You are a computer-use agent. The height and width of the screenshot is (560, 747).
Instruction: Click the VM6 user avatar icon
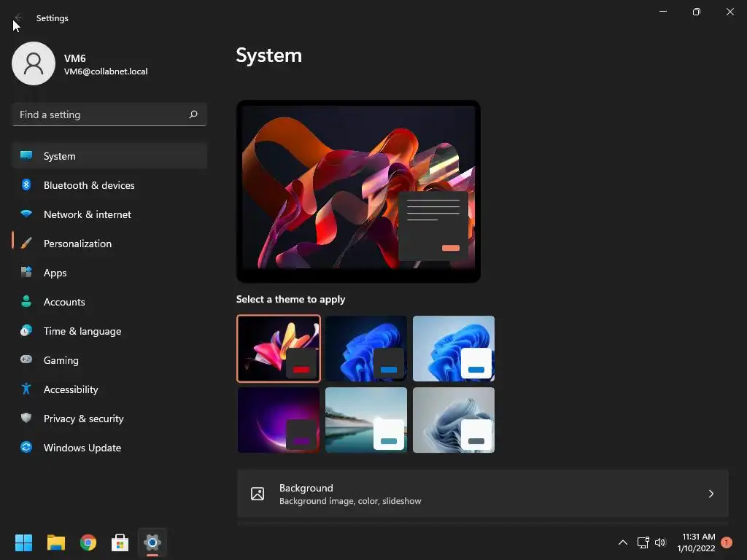(34, 63)
